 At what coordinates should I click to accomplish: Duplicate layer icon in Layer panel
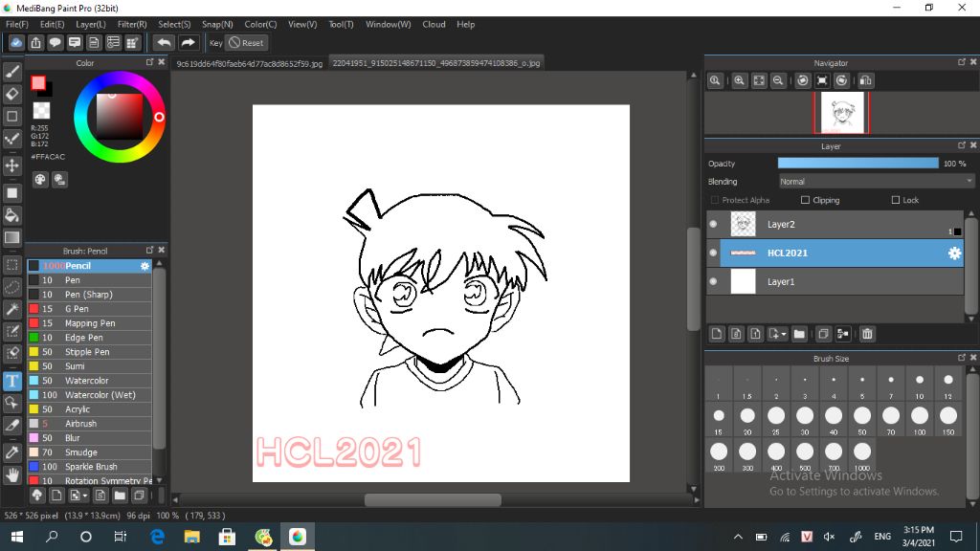point(823,334)
